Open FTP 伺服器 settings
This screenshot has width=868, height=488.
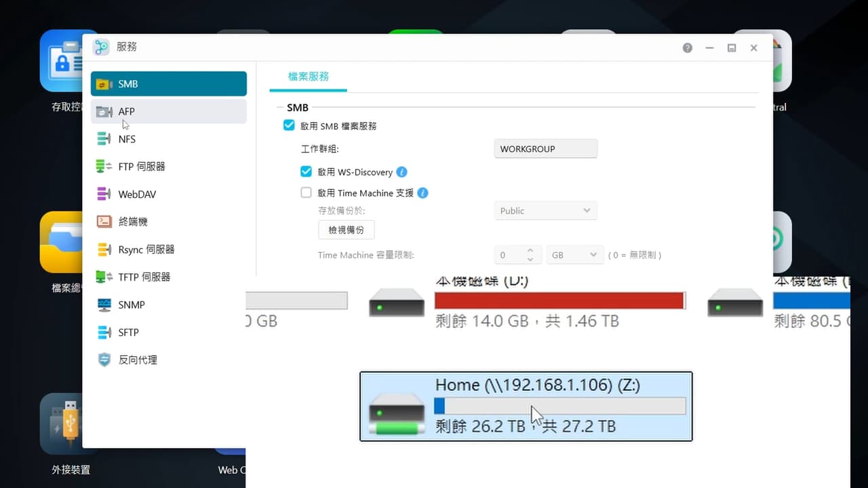tap(168, 166)
